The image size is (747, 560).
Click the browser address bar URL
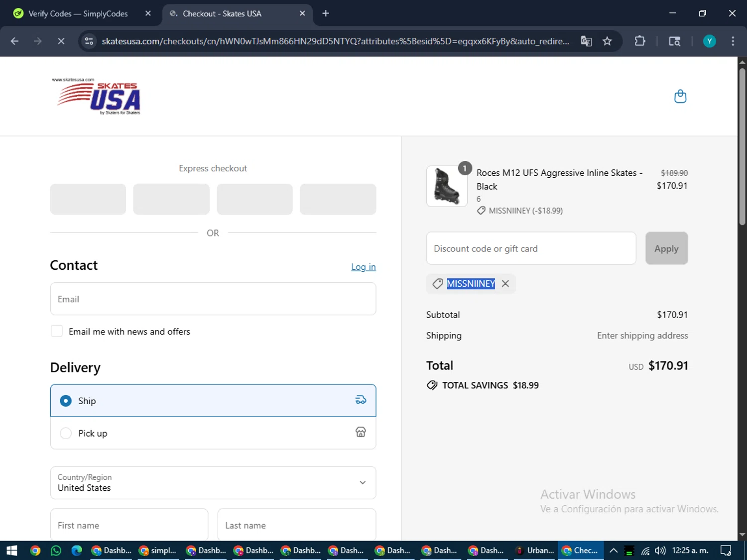coord(335,41)
